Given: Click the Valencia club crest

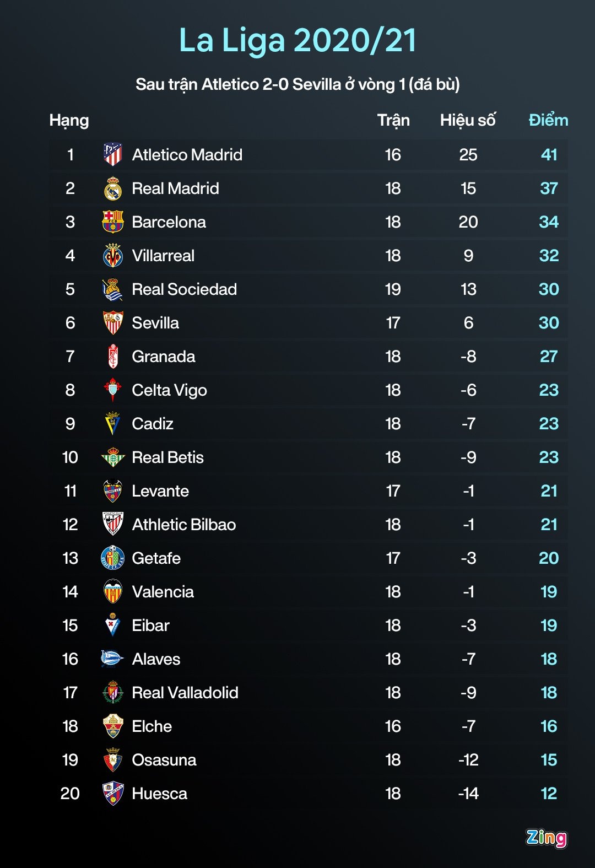Looking at the screenshot, I should point(113,592).
